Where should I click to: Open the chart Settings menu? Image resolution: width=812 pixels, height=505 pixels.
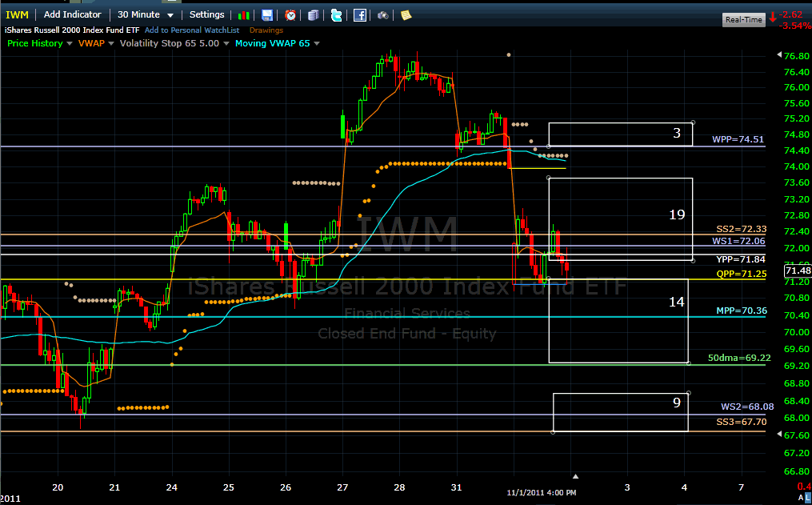pyautogui.click(x=206, y=15)
